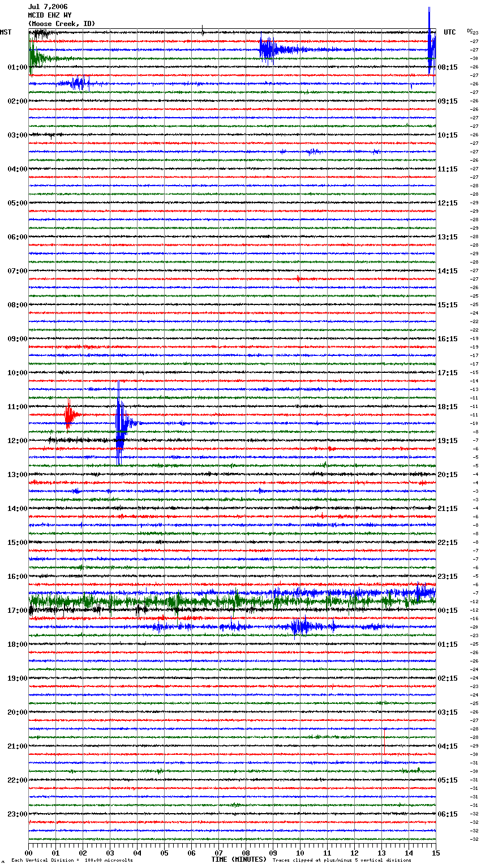Image resolution: width=481 pixels, height=868 pixels.
Task: Click minute "12" on the bottom axis
Action: coord(354,853)
